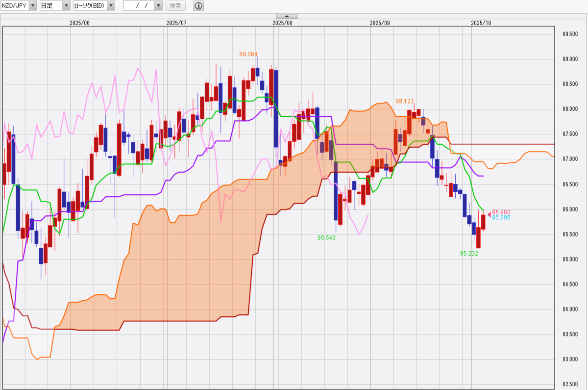Click the pink current price marker arrow
This screenshot has height=390, width=588.
click(x=489, y=214)
